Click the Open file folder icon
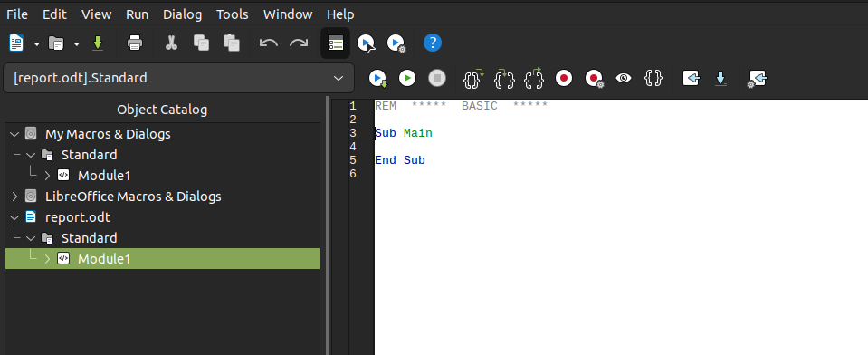This screenshot has height=355, width=868. click(x=56, y=43)
